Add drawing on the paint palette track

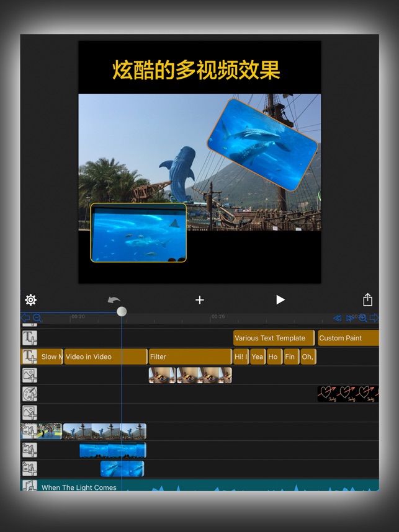point(30,394)
